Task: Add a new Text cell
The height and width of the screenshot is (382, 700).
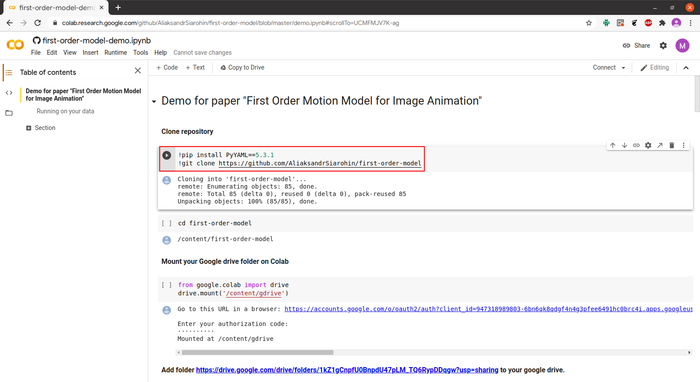Action: pyautogui.click(x=195, y=67)
